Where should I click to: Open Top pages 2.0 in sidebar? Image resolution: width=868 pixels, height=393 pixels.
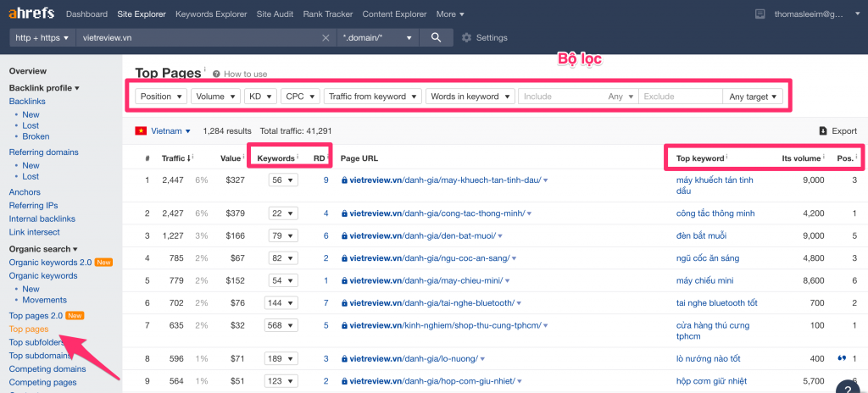36,316
